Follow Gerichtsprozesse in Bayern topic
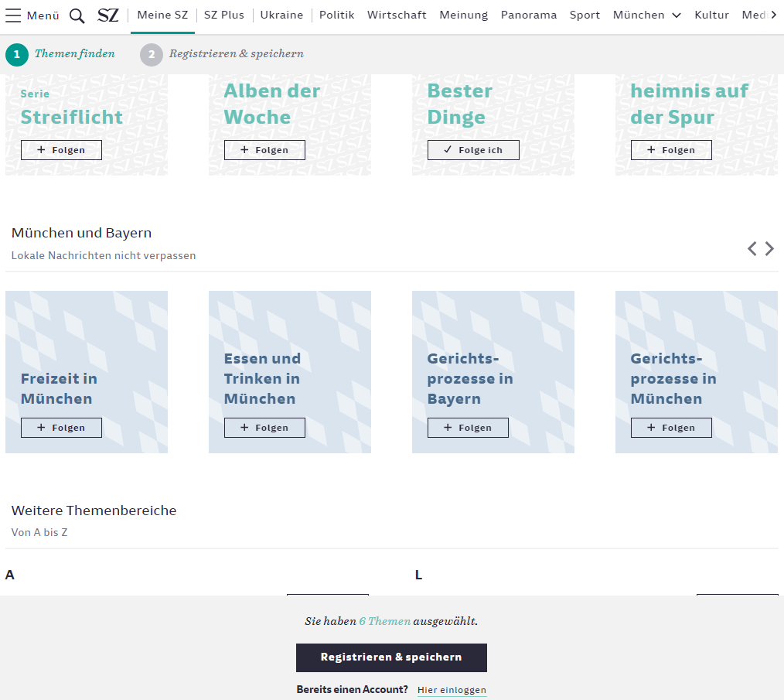The height and width of the screenshot is (700, 784). tap(468, 428)
